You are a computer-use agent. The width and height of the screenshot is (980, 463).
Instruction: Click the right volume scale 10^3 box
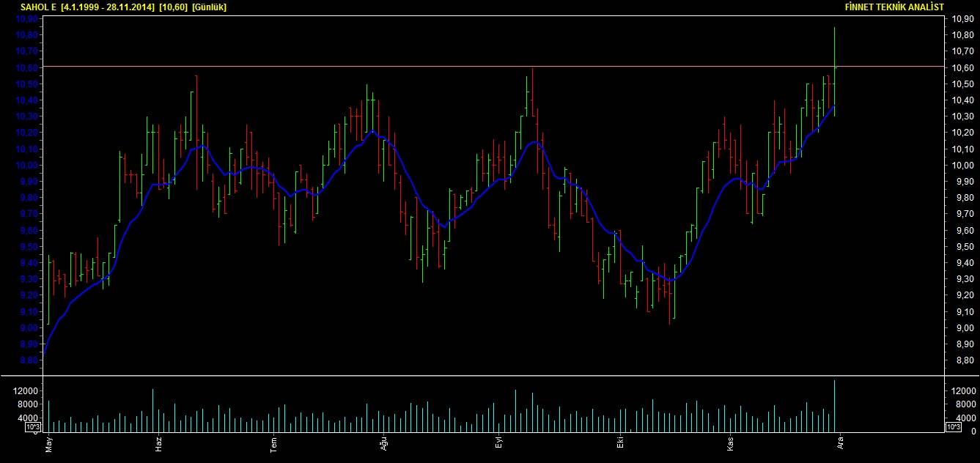(x=953, y=426)
